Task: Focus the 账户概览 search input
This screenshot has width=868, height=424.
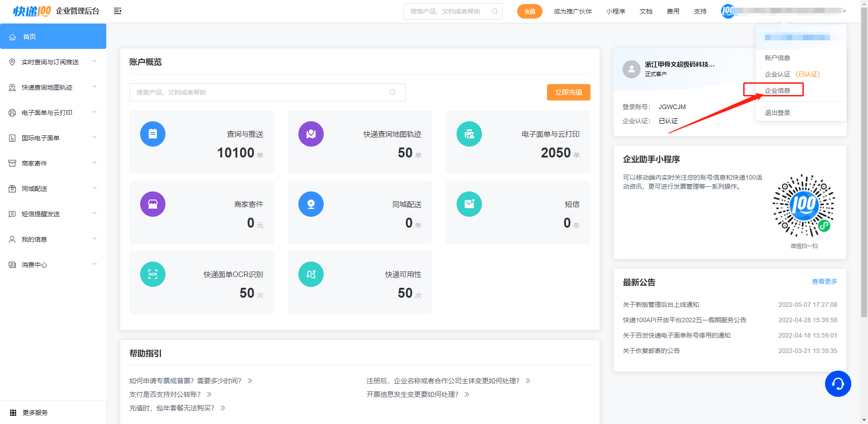Action: (268, 92)
